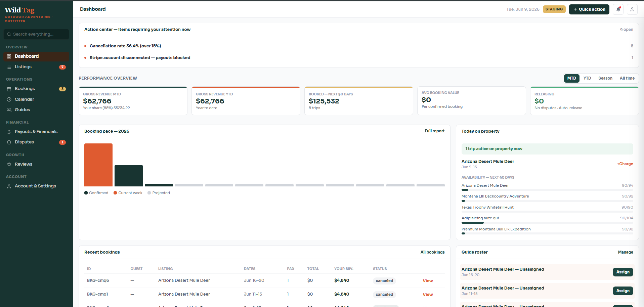
Task: Open Bookings in the sidebar
Action: [36, 89]
